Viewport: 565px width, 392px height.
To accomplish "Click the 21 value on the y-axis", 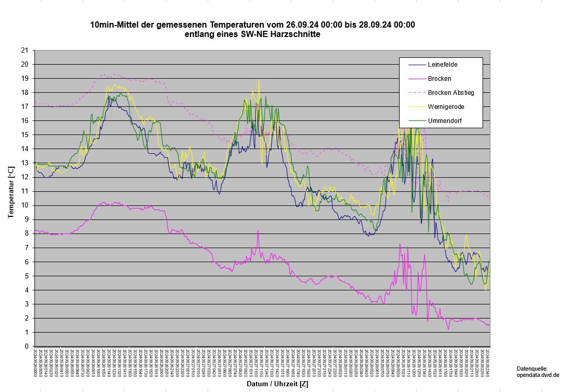I will pos(25,51).
